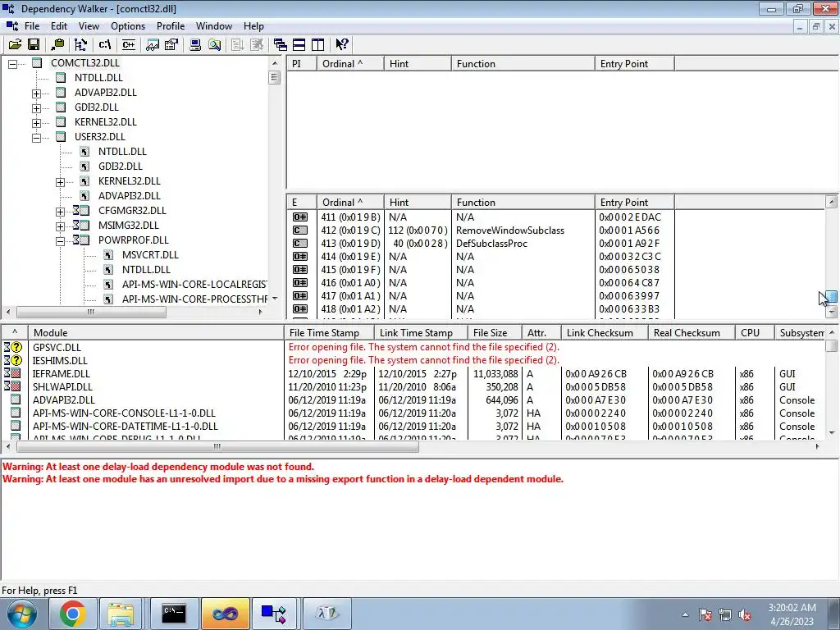Open module Properties toolbar icon
The image size is (840, 630).
[171, 44]
